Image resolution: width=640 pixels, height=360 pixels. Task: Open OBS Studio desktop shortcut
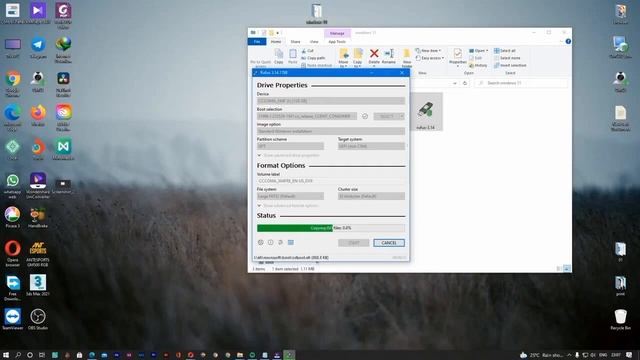(x=38, y=319)
